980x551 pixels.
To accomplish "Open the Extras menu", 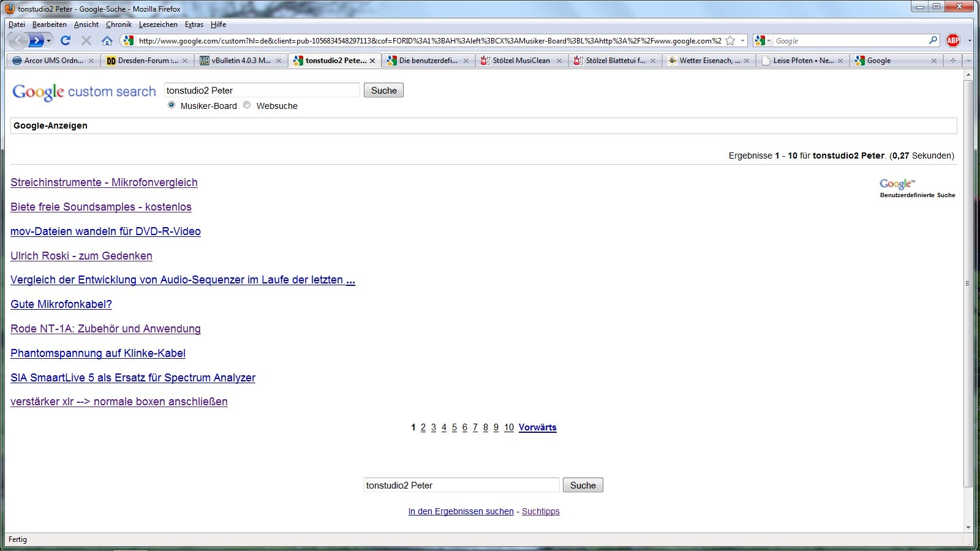I will point(194,24).
